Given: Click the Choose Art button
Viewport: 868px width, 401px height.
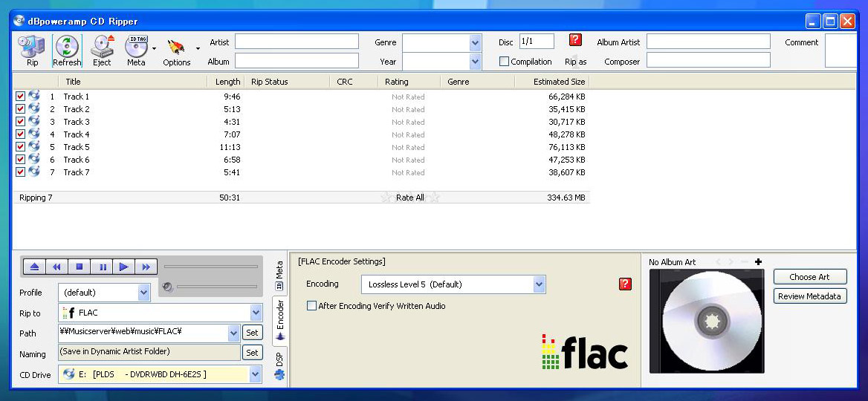Looking at the screenshot, I should coord(810,276).
